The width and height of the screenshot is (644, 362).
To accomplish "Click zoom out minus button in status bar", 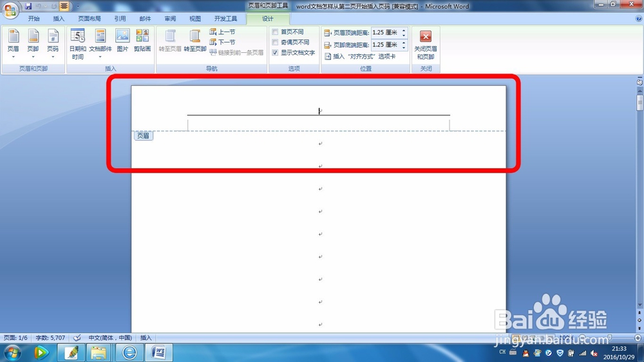I will click(x=582, y=338).
